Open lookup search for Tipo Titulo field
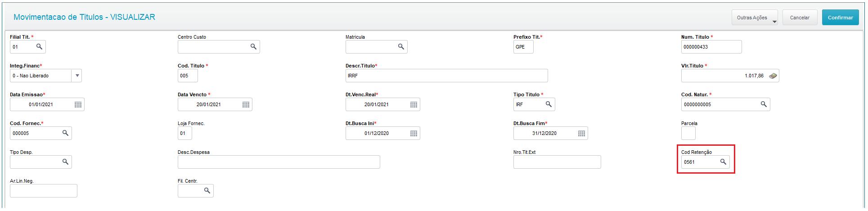 [549, 104]
